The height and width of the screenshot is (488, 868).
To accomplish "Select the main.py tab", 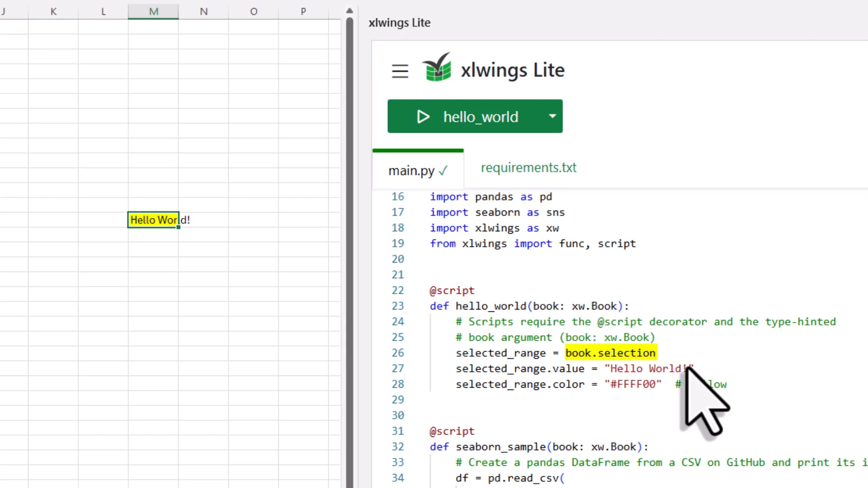I will point(411,170).
